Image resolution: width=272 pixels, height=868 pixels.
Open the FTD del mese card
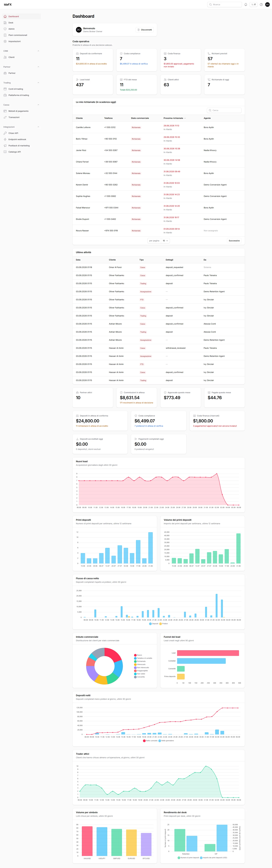pos(137,85)
